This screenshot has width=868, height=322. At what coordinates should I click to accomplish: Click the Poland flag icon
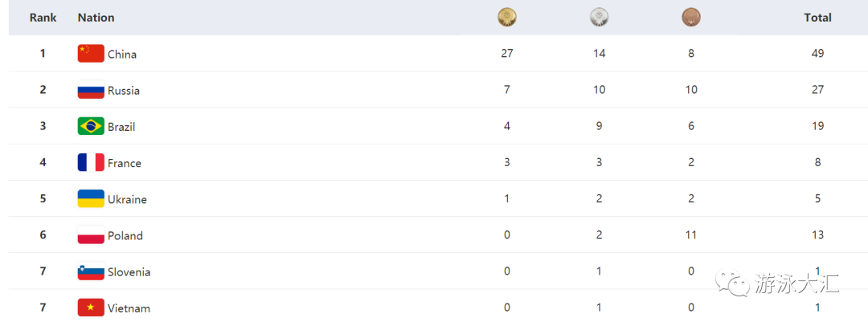tap(91, 235)
